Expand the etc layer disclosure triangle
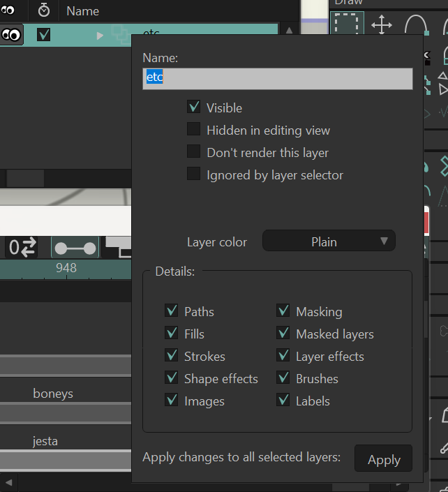 coord(100,36)
